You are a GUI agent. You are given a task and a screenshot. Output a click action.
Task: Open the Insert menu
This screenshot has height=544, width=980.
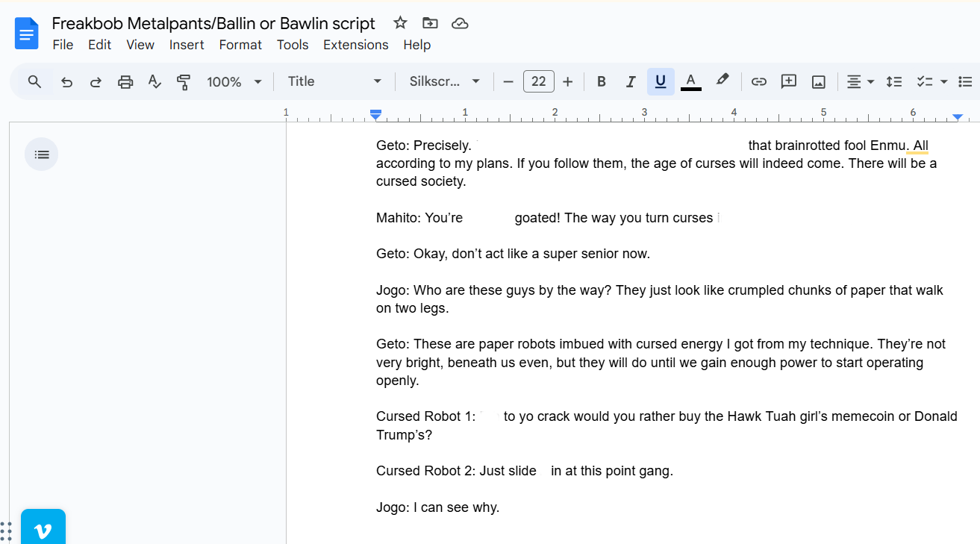point(187,45)
